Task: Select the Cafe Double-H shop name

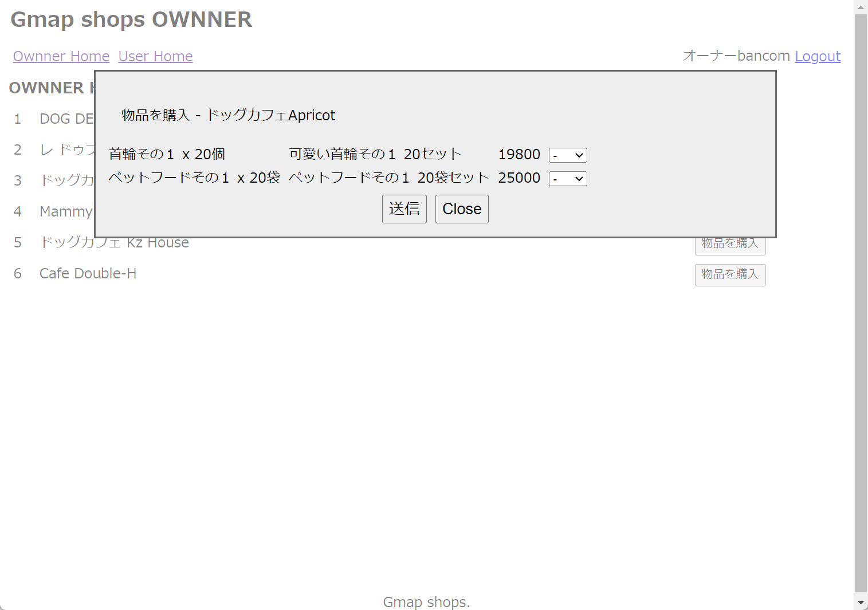Action: click(x=88, y=274)
